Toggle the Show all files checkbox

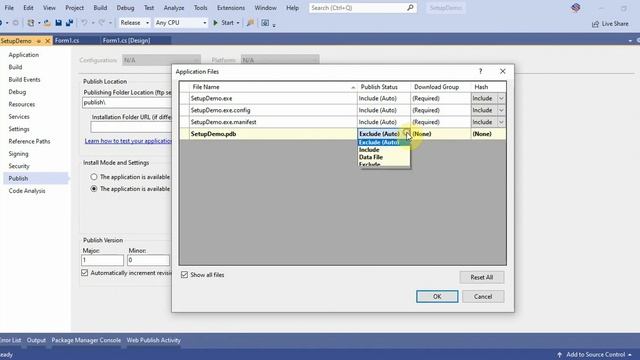(184, 275)
